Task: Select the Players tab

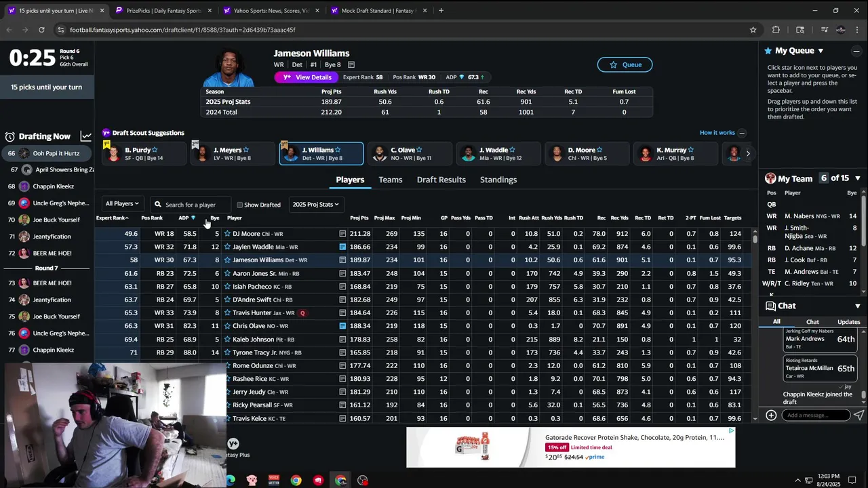Action: pos(350,180)
